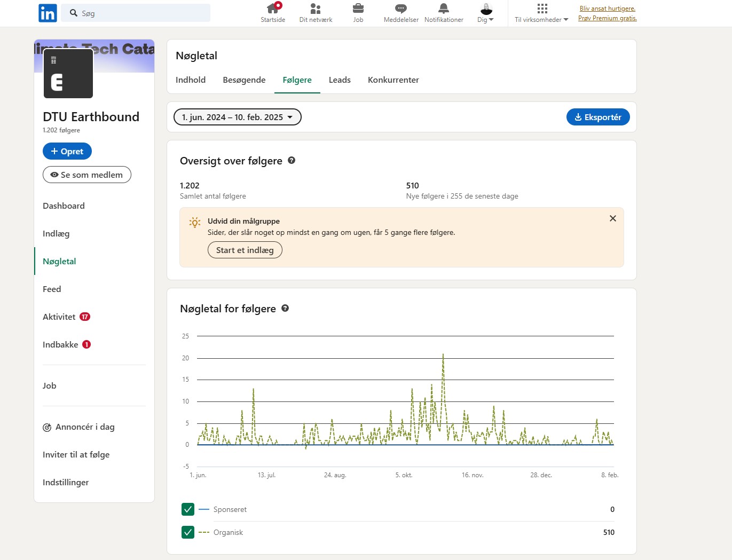Open Dit netværk people icon
This screenshot has width=732, height=560.
pos(316,9)
